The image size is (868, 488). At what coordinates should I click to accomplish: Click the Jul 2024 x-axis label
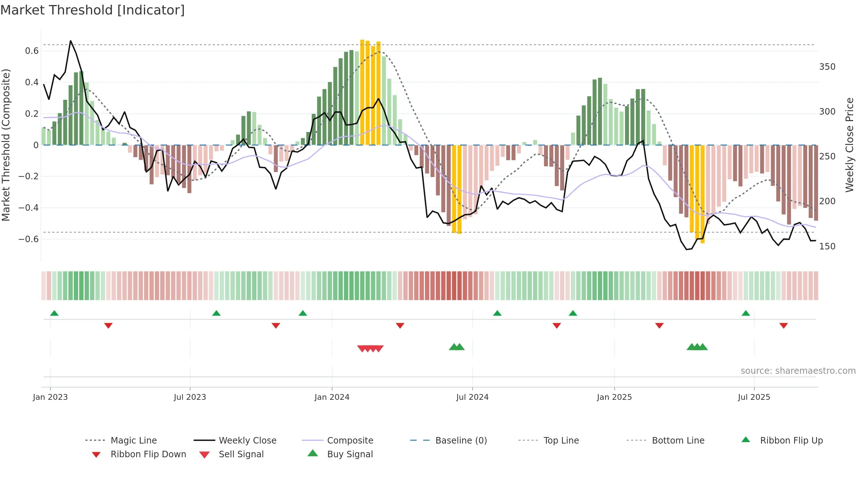click(472, 397)
